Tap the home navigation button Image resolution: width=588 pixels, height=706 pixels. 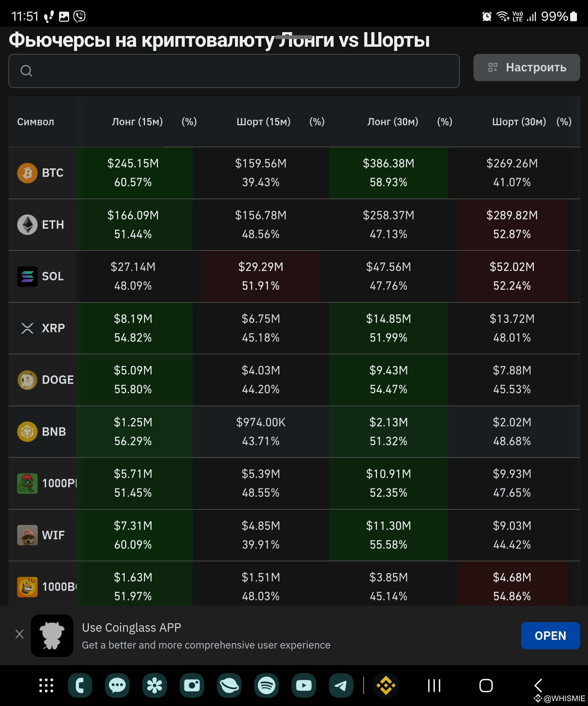tap(486, 685)
